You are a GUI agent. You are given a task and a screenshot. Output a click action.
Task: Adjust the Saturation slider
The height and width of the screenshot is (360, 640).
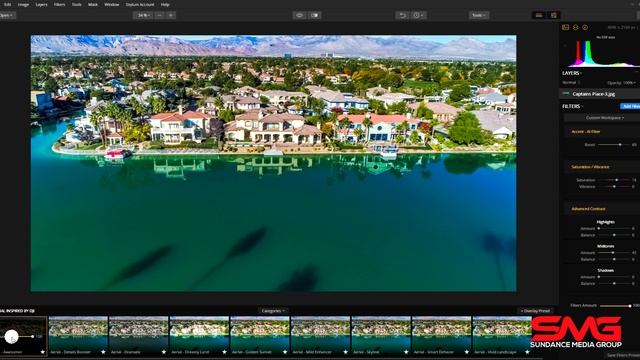(x=614, y=180)
